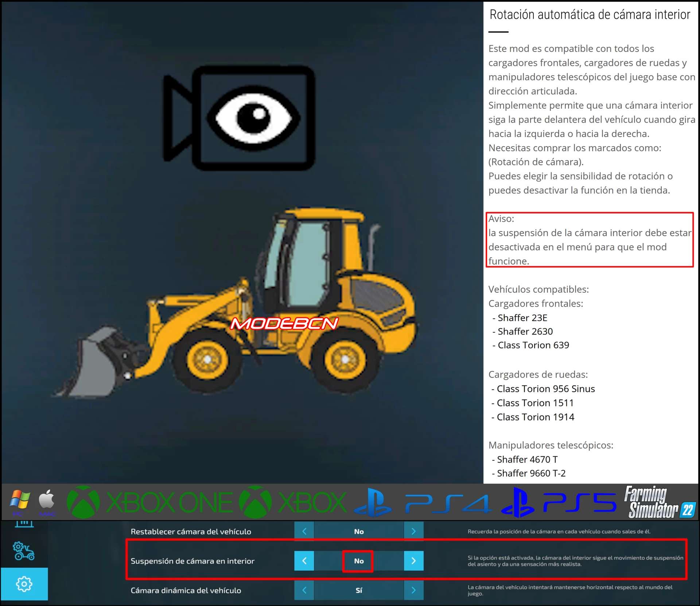
Task: Next option for Suspensión de cámara en interior
Action: [x=413, y=561]
